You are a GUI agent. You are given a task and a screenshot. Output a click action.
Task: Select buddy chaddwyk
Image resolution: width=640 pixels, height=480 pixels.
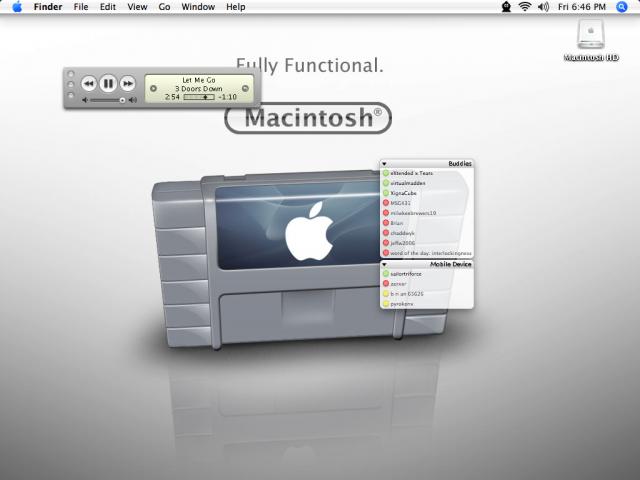click(427, 233)
